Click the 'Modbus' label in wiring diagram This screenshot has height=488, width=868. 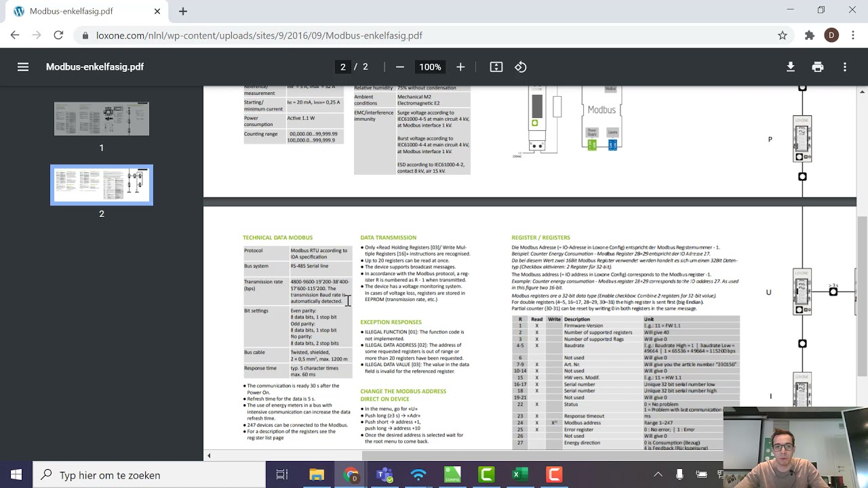pyautogui.click(x=601, y=110)
